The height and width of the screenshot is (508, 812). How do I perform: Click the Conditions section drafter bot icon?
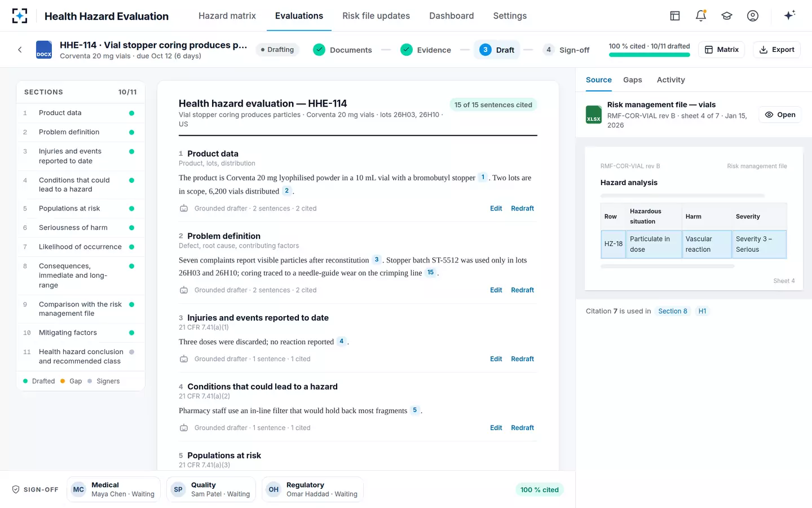[x=184, y=428]
